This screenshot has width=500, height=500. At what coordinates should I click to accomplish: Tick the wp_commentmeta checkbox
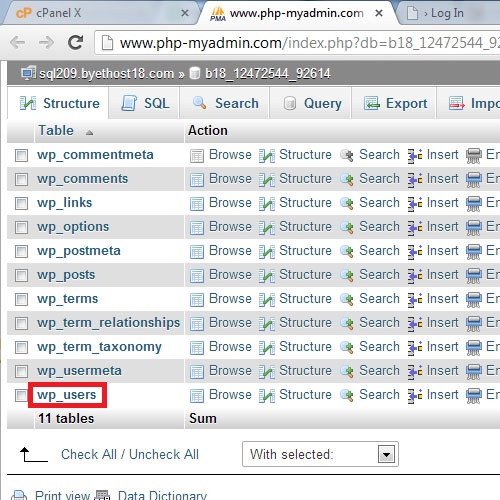point(21,155)
